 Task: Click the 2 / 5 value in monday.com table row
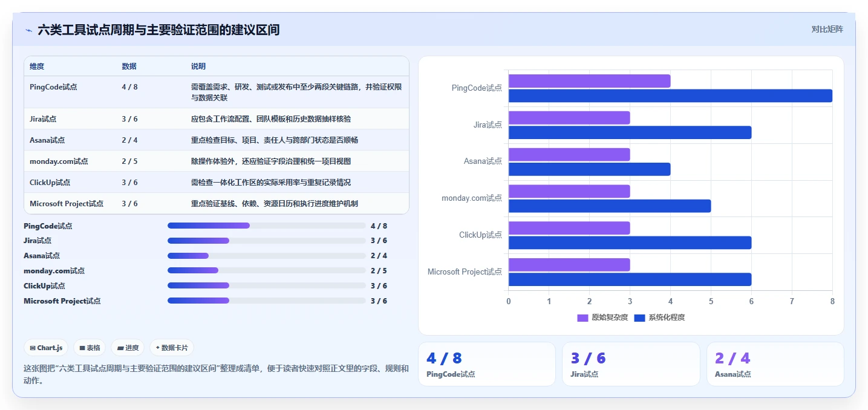point(129,161)
